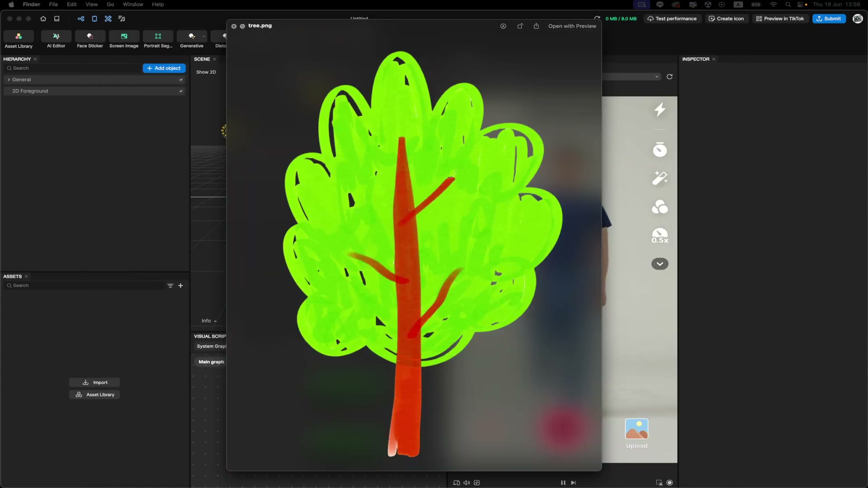
Task: Click the rotate icon in Quick Look
Action: [520, 26]
